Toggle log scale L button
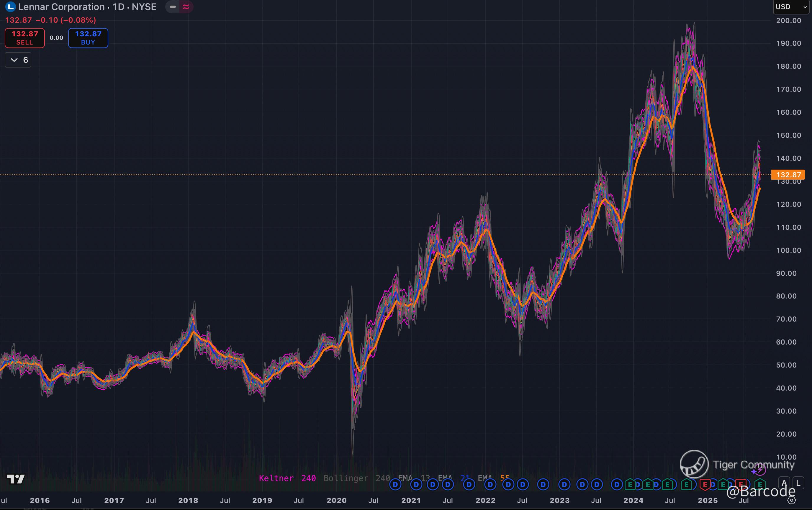The height and width of the screenshot is (510, 812). click(798, 483)
